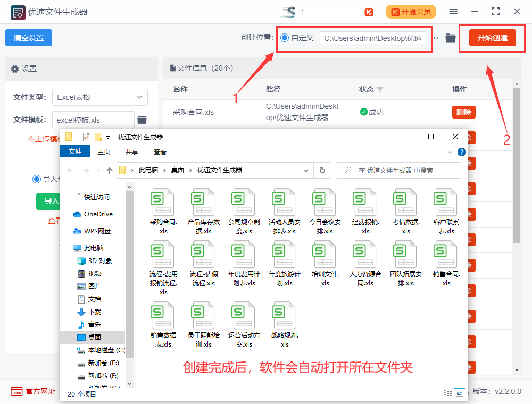
Task: Switch Explorer to large icons view
Action: (460, 393)
